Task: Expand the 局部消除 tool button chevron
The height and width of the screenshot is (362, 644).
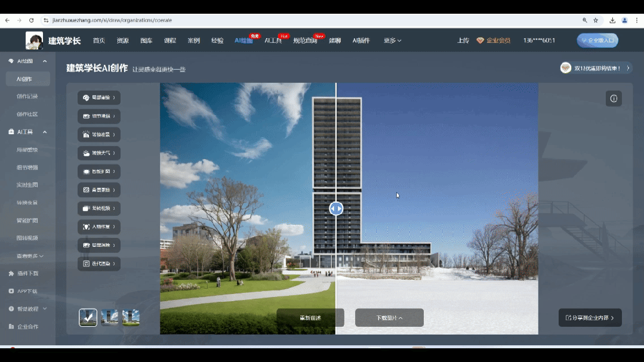Action: [114, 246]
